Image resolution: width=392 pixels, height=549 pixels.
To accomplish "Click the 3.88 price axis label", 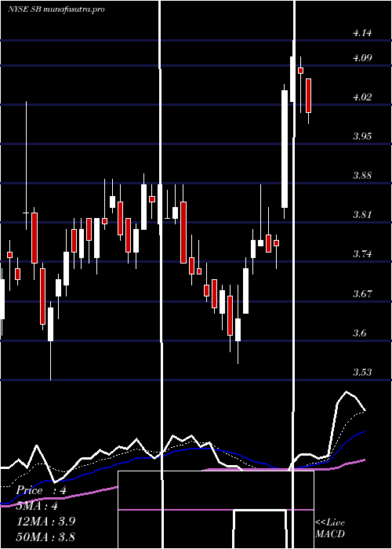I will pyautogui.click(x=362, y=176).
